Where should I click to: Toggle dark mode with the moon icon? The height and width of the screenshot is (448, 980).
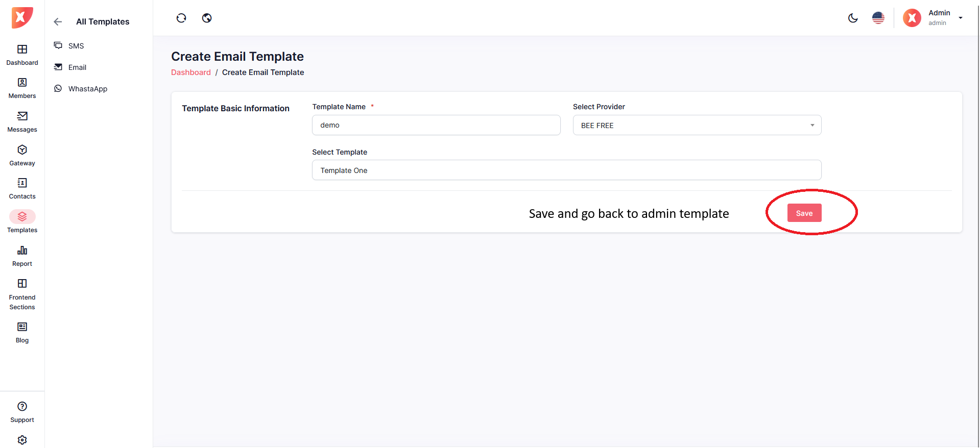(853, 18)
